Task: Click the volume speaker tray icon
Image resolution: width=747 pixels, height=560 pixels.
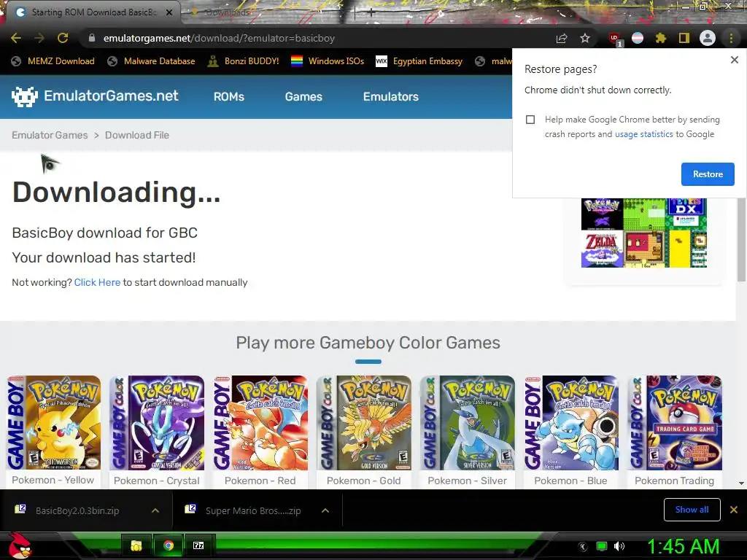Action: coord(619,546)
